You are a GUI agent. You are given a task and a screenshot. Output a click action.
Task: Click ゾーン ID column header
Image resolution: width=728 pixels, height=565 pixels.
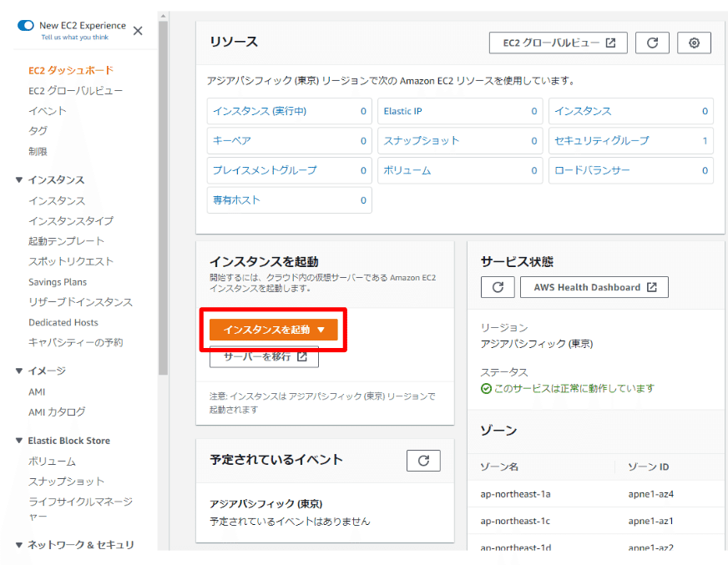click(649, 467)
